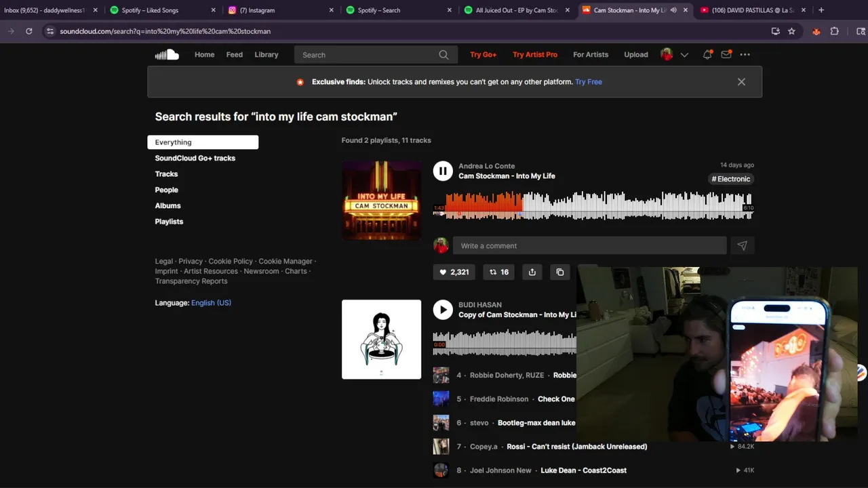Switch to Inbox browser tab

tap(51, 10)
